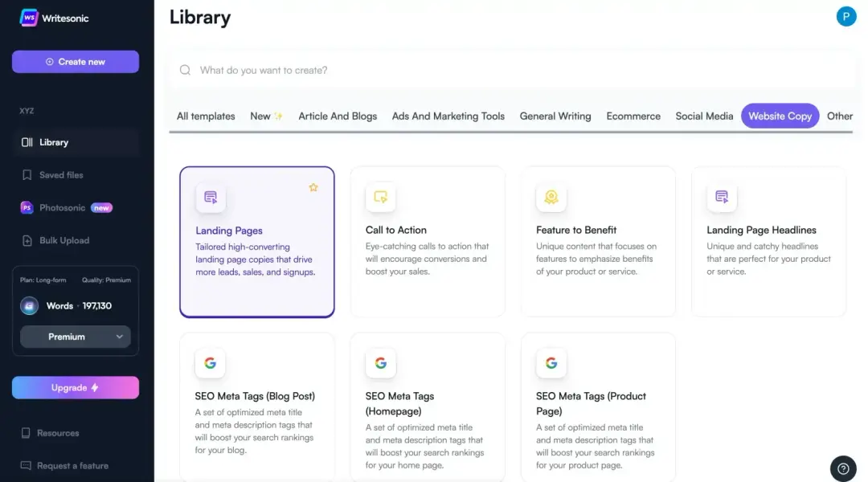Open Article And Blogs tab
This screenshot has width=868, height=482.
[x=338, y=116]
